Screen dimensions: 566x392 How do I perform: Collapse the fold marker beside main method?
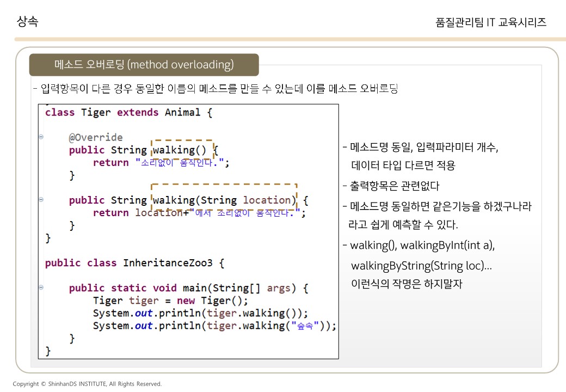[x=41, y=287]
